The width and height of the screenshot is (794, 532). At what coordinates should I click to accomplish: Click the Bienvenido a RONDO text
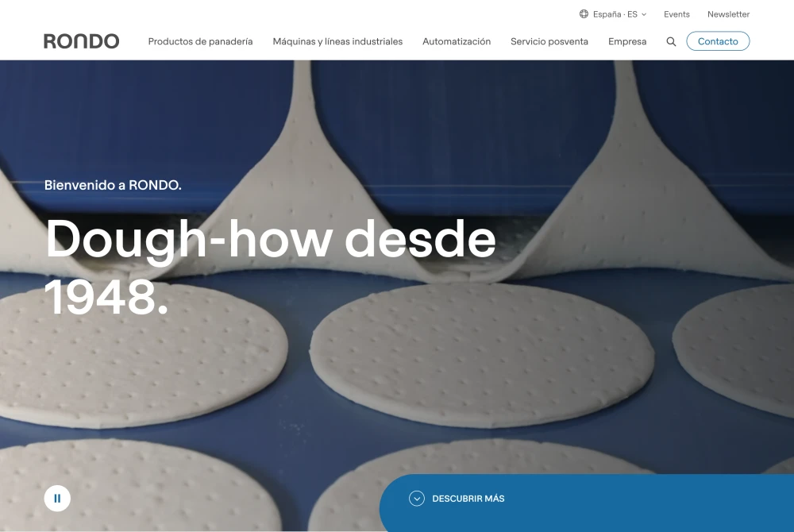point(113,185)
